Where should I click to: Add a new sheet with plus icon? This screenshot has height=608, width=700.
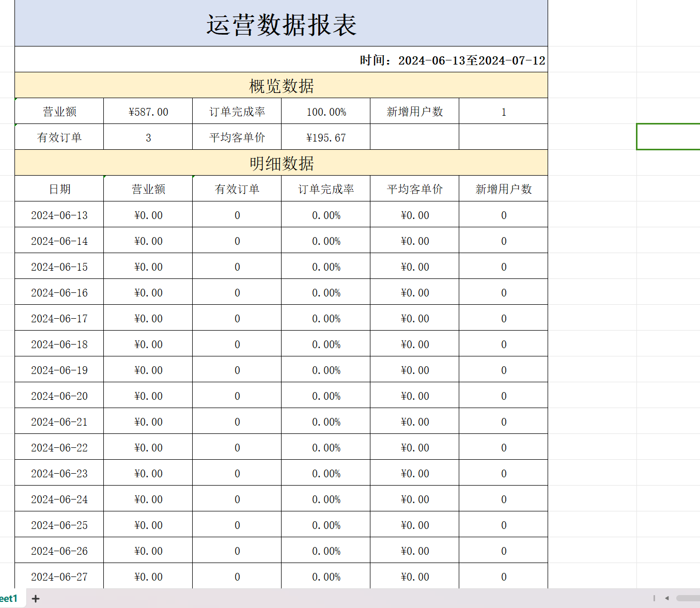(36, 599)
